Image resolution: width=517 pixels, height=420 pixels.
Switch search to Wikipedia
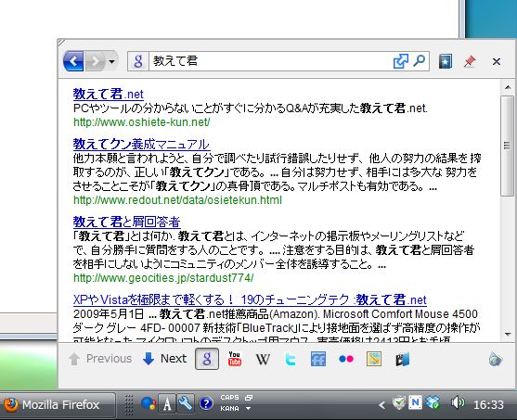(263, 359)
